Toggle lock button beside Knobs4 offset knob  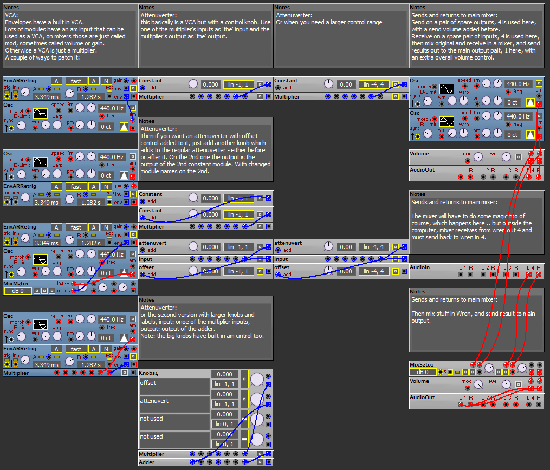pyautogui.click(x=244, y=379)
